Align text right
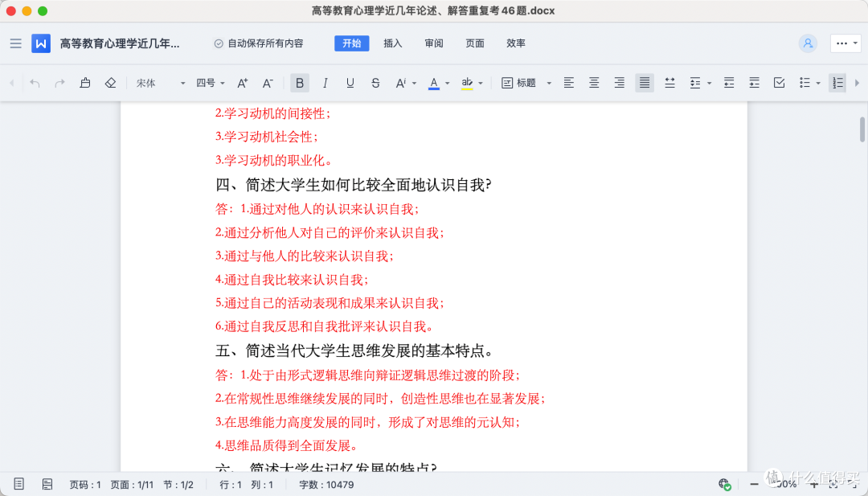Image resolution: width=868 pixels, height=496 pixels. pyautogui.click(x=619, y=83)
